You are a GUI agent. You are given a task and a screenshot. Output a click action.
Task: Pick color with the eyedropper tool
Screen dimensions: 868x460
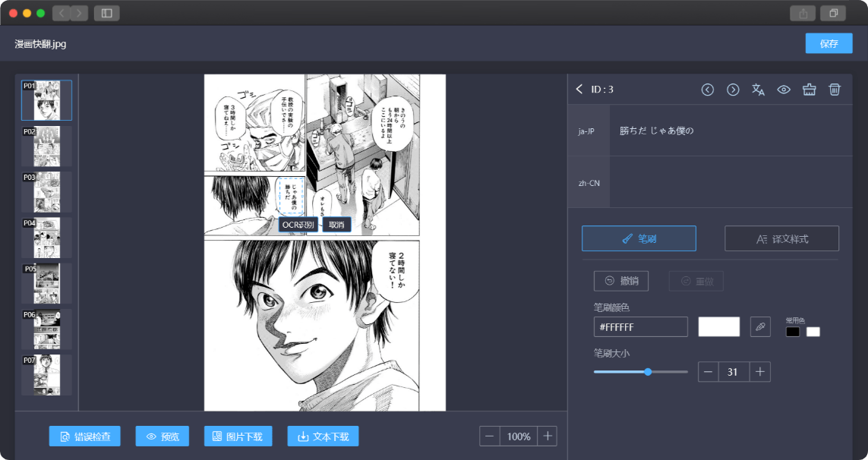click(760, 326)
